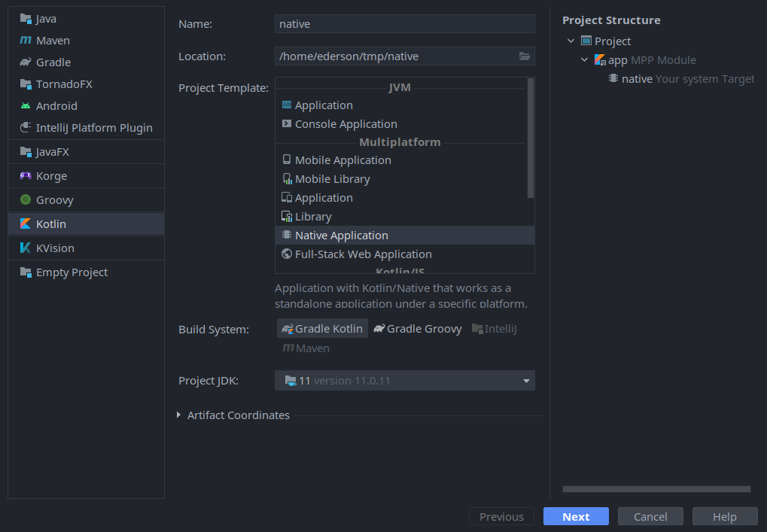Click the JVM Application template icon
767x532 pixels.
(287, 105)
